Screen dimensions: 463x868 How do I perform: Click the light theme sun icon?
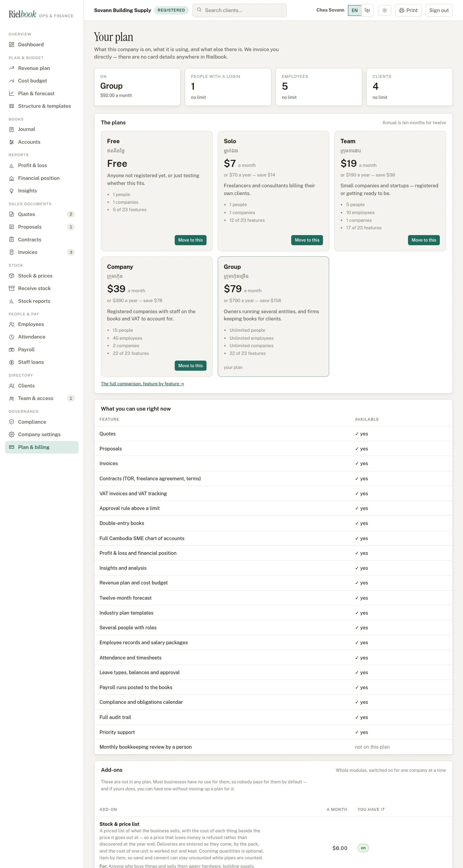tap(384, 10)
